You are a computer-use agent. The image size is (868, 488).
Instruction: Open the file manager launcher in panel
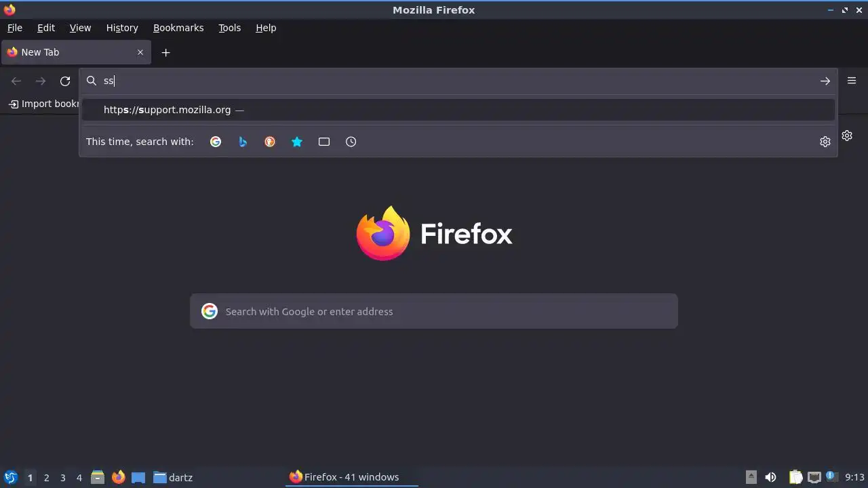98,477
